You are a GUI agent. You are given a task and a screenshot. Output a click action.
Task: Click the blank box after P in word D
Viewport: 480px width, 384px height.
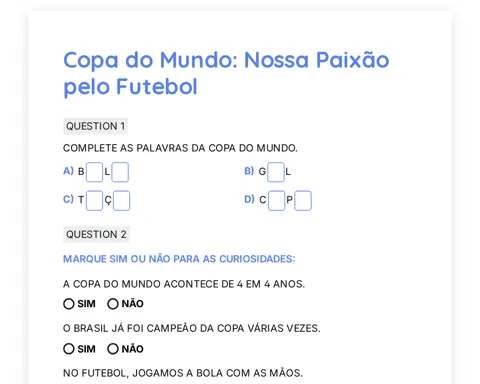(x=303, y=200)
